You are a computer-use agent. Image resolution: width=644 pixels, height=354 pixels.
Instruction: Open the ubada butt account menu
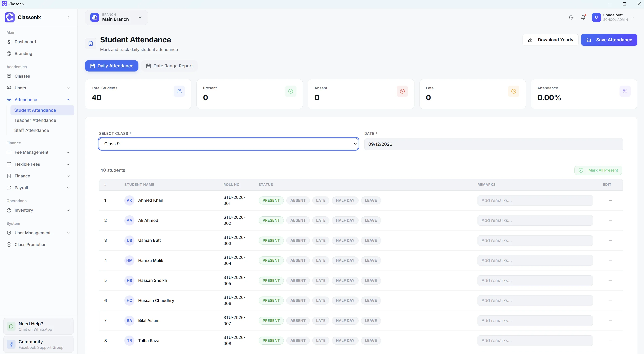613,17
